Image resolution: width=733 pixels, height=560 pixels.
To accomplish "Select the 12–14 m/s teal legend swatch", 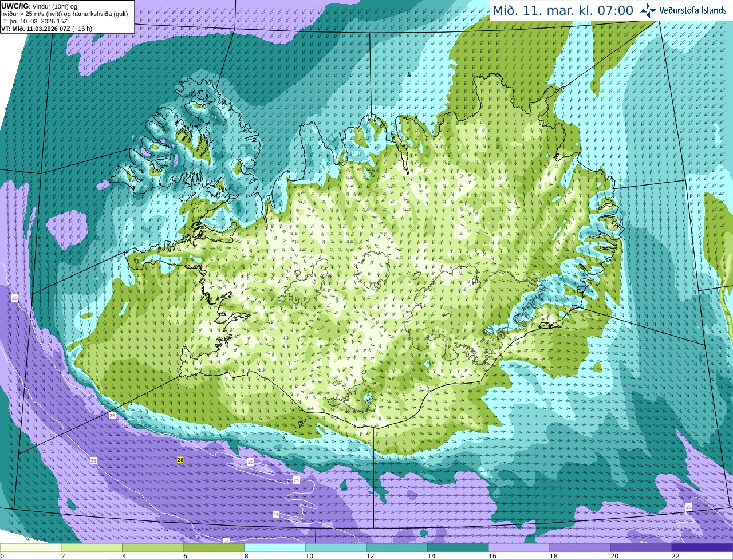I will (x=397, y=547).
